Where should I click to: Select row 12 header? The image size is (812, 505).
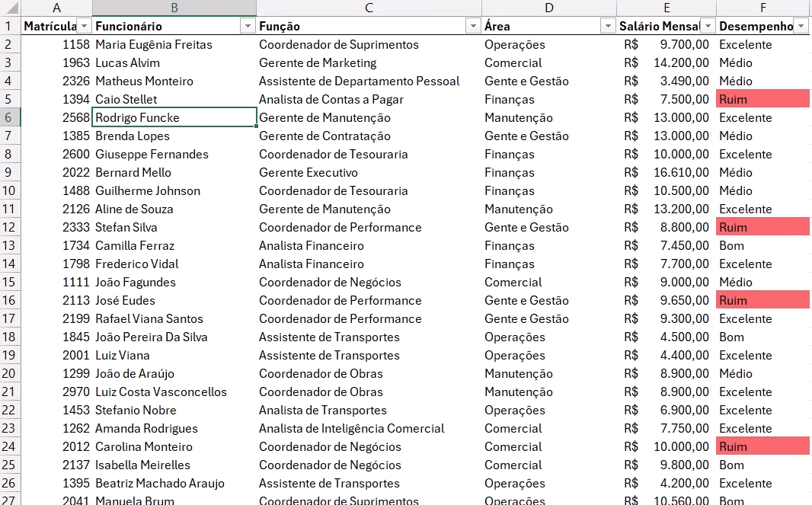tap(10, 228)
